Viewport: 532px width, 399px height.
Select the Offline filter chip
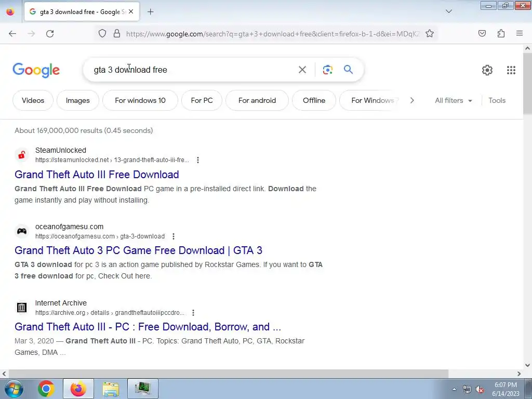[314, 100]
